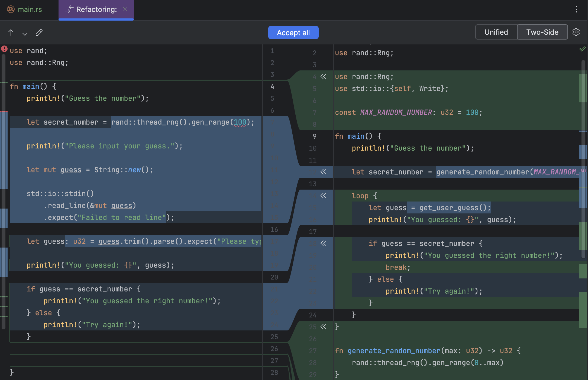This screenshot has height=380, width=588.
Task: Accept the if guess block chunk arrow
Action: (x=324, y=243)
